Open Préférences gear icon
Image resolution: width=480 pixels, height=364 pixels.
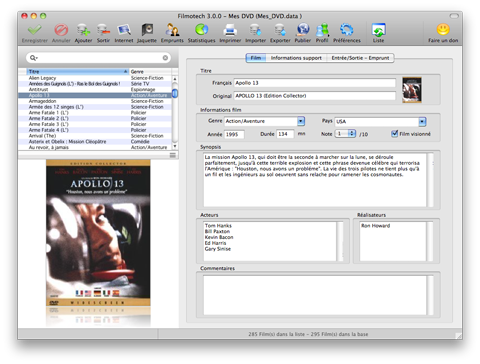click(347, 30)
